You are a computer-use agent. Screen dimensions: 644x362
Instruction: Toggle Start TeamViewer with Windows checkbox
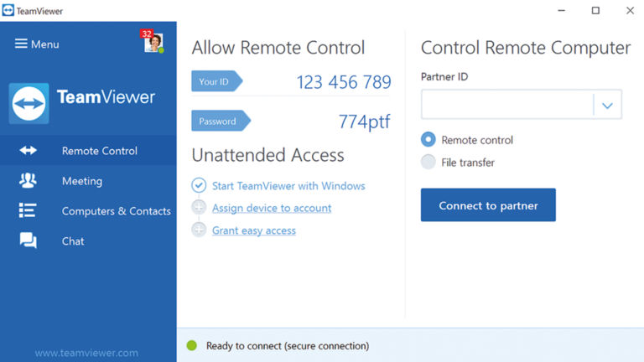pyautogui.click(x=199, y=186)
